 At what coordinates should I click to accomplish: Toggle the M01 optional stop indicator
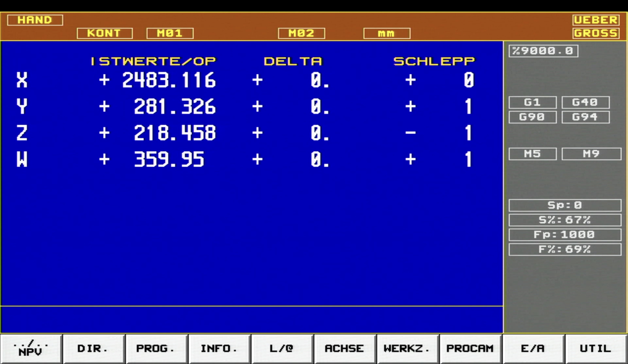pos(170,33)
